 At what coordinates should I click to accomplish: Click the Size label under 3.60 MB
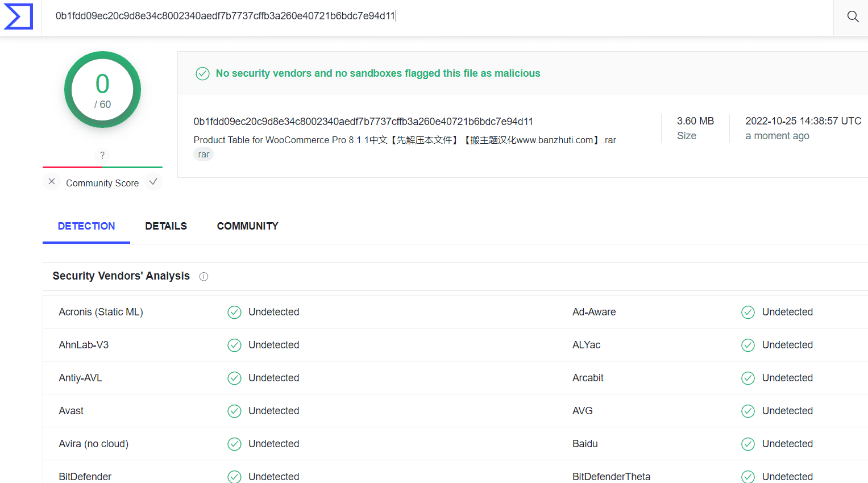click(x=687, y=136)
